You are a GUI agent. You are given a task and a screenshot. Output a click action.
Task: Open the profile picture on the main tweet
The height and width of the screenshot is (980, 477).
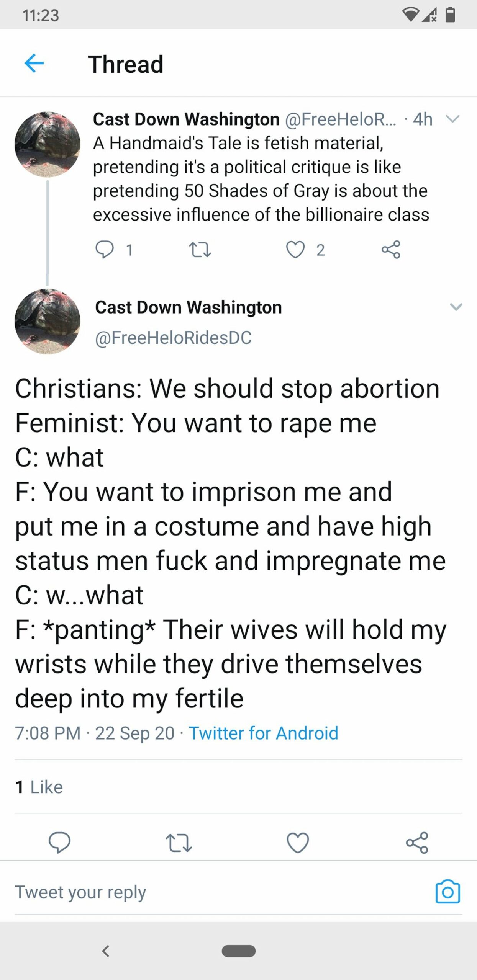click(48, 321)
